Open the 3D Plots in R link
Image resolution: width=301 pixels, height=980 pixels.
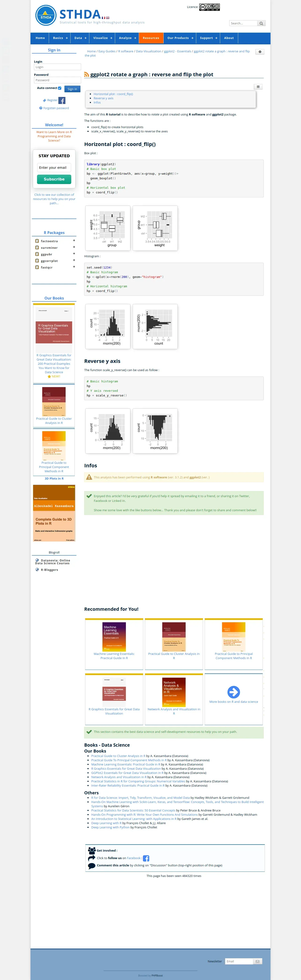(x=54, y=479)
